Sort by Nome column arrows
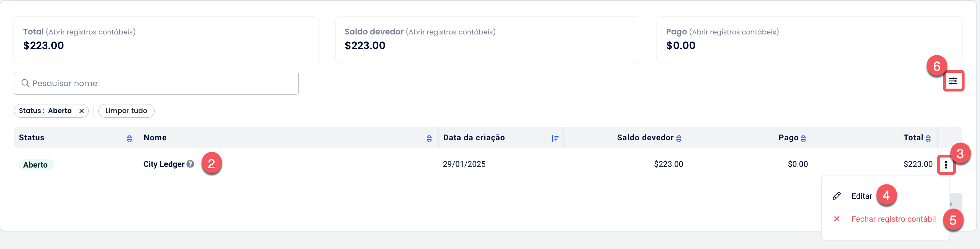Screen dimensions: 980x249 [429, 138]
